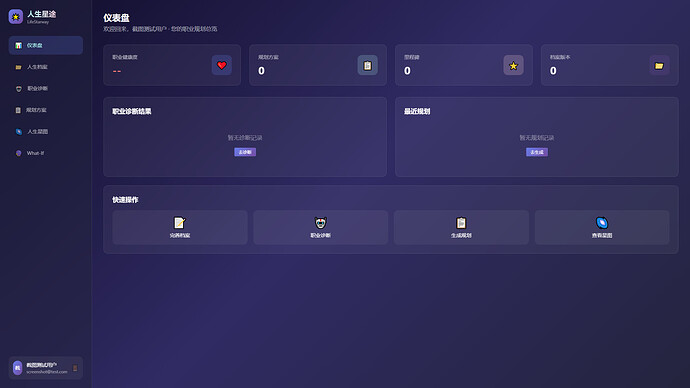The width and height of the screenshot is (690, 388).
Task: Click the 人生星途 star logo icon
Action: pyautogui.click(x=16, y=17)
